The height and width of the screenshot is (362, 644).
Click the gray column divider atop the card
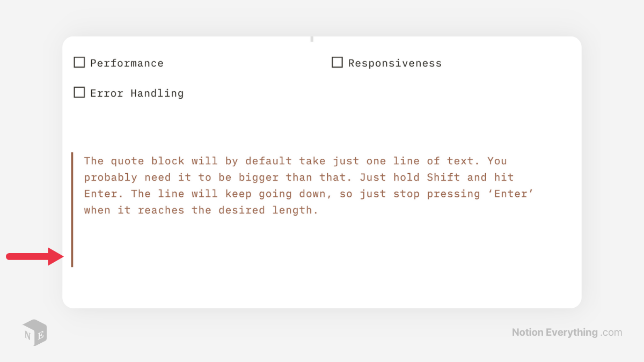coord(312,39)
